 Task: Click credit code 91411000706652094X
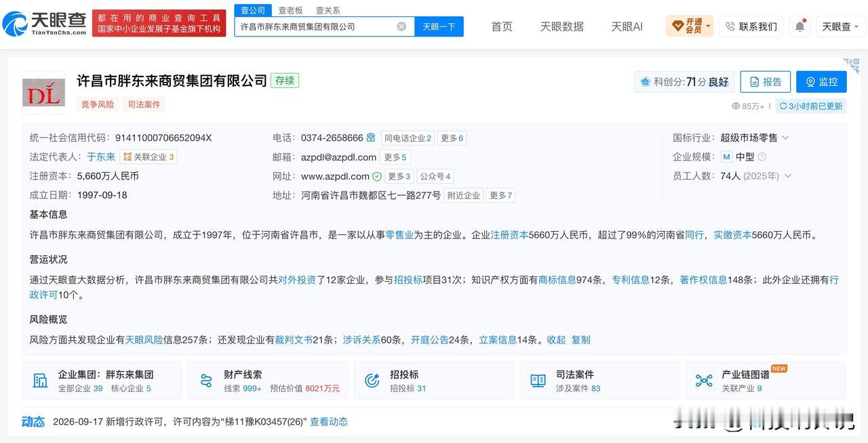[163, 138]
